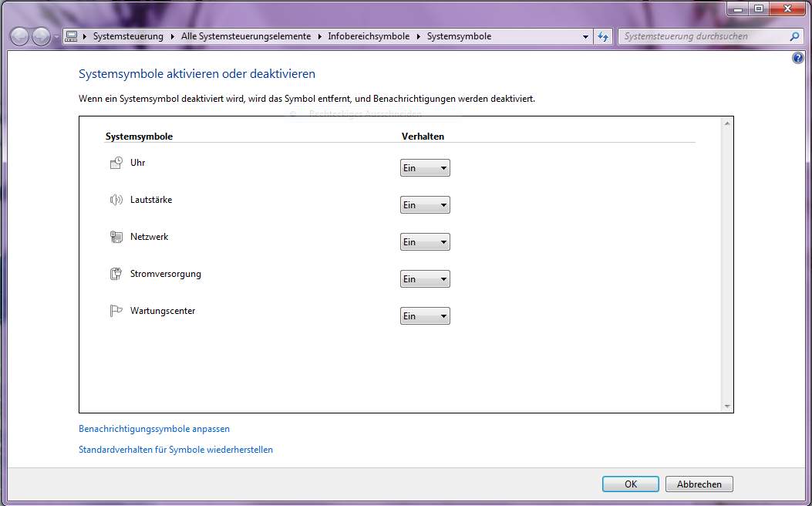
Task: Open Infobereichsymbole from the breadcrumb path
Action: coord(369,35)
